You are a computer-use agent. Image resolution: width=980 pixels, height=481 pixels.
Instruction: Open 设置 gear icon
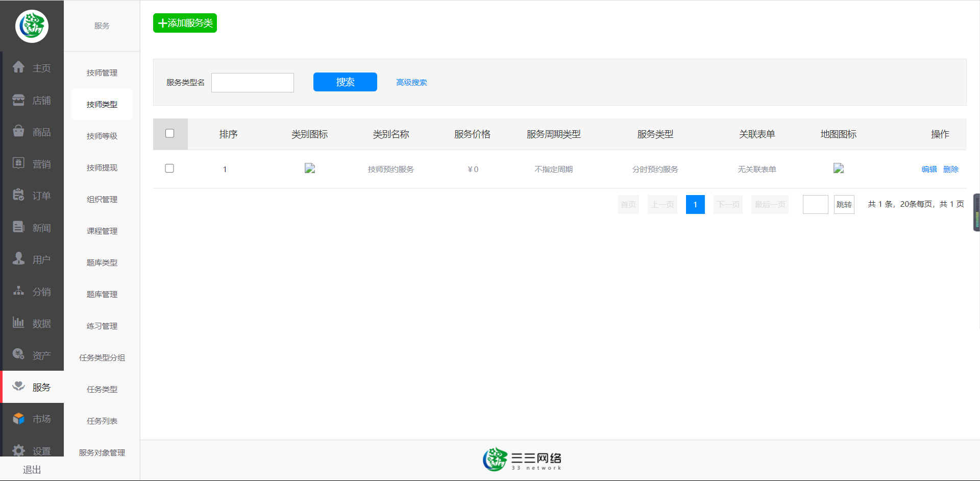19,450
